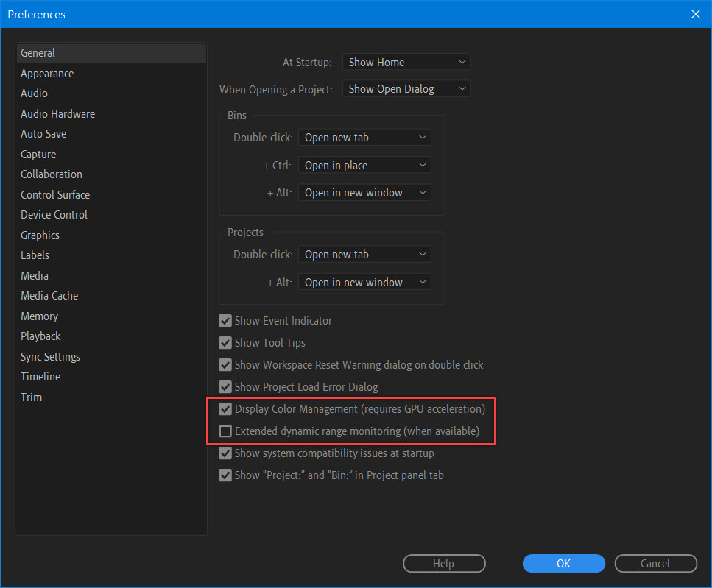Open Projects Double-click dropdown
This screenshot has width=712, height=588.
coord(364,255)
